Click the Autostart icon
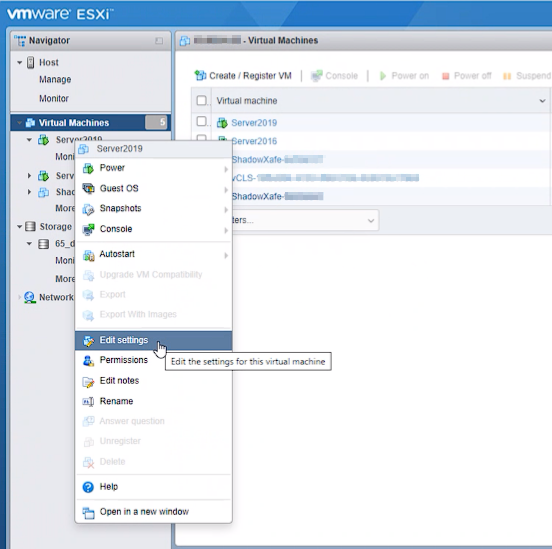 [x=88, y=255]
